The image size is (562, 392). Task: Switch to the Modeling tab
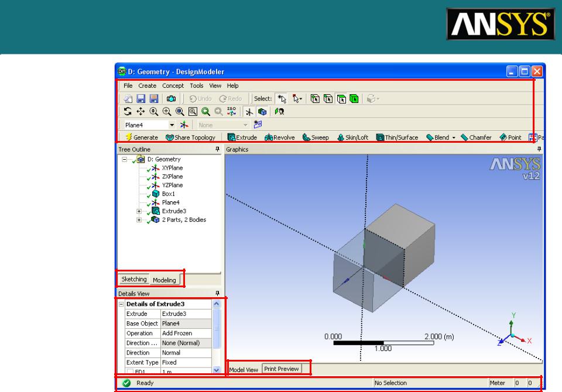[x=165, y=280]
